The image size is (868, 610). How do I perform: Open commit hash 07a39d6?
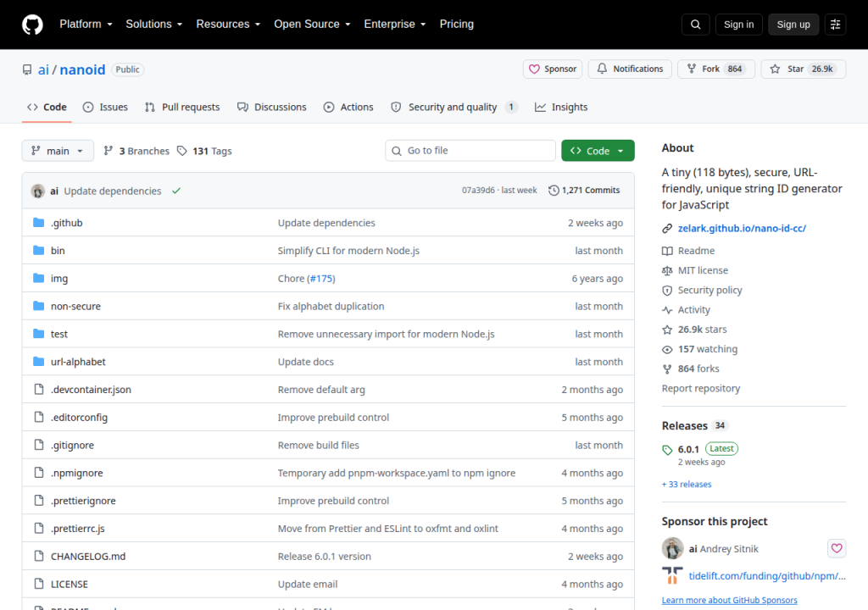coord(478,191)
